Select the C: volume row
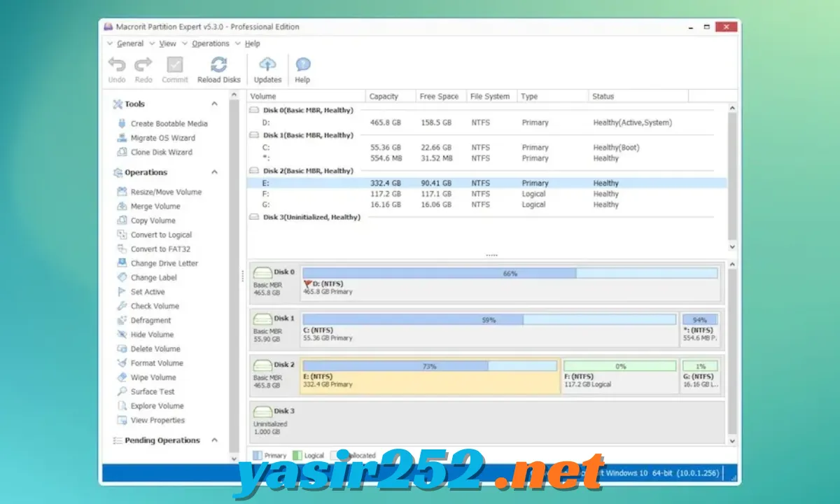This screenshot has width=840, height=504. (x=487, y=148)
